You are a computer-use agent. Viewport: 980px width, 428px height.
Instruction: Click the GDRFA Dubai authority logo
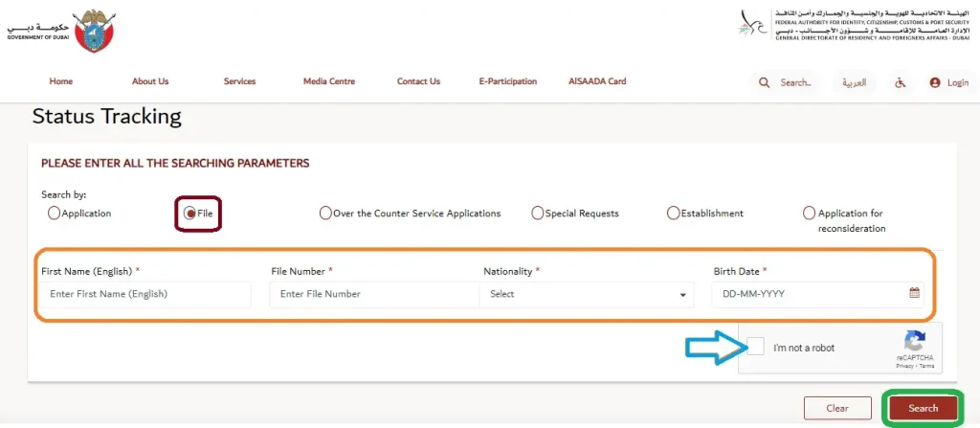pyautogui.click(x=853, y=26)
